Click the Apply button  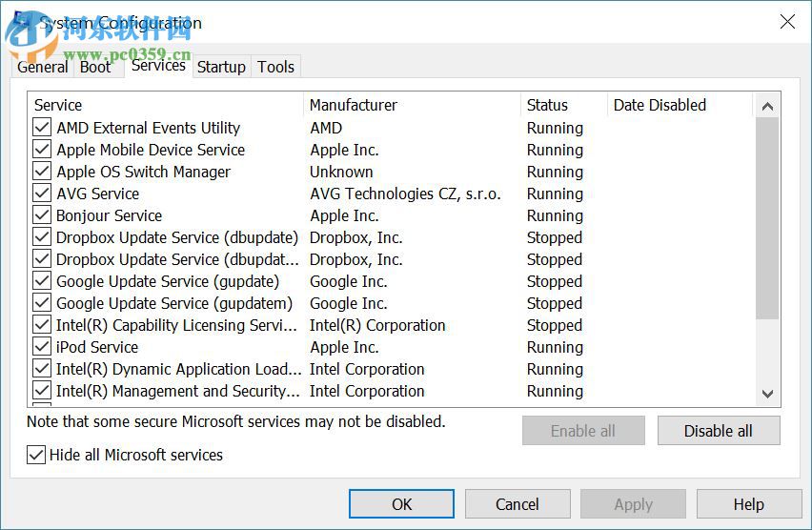click(x=634, y=504)
